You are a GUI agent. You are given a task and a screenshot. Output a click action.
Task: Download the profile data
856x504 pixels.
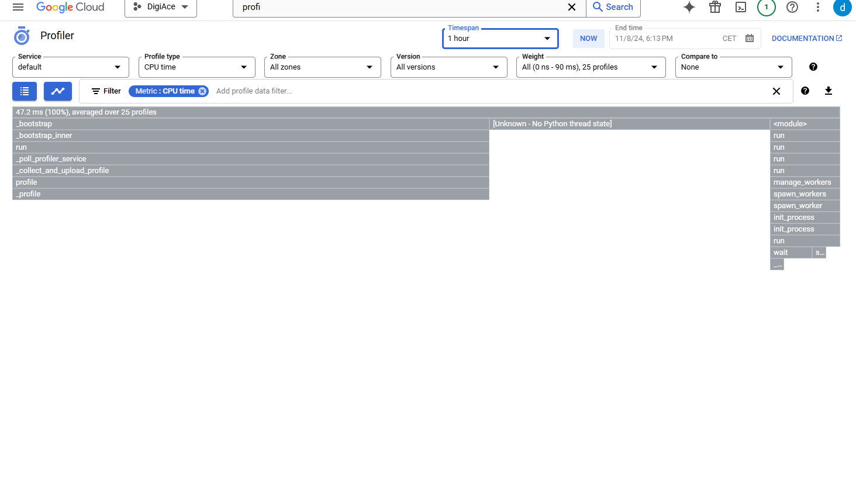click(829, 91)
